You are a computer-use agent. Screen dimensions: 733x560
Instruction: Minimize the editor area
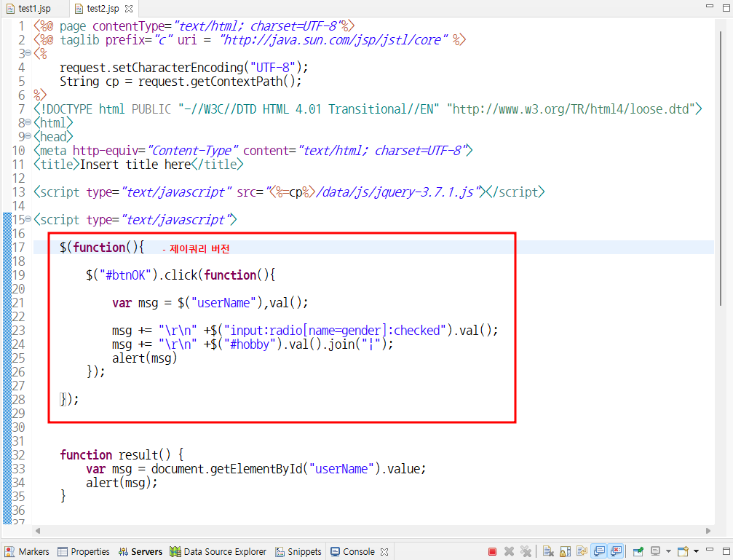coord(710,6)
